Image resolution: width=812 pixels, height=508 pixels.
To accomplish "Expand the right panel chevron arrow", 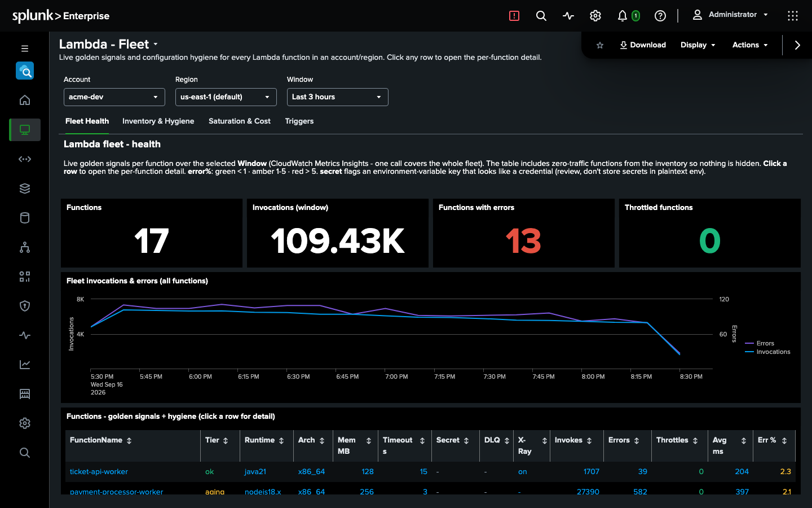I will 797,45.
